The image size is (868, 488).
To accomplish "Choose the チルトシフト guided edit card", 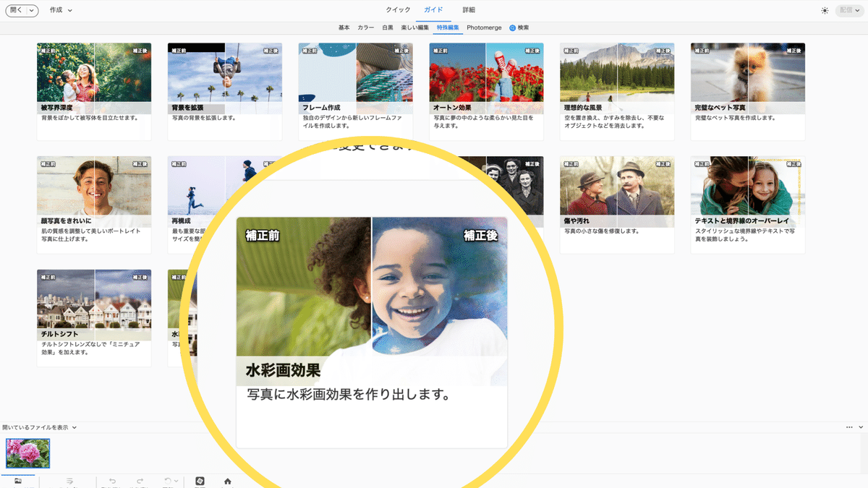I will coord(94,318).
